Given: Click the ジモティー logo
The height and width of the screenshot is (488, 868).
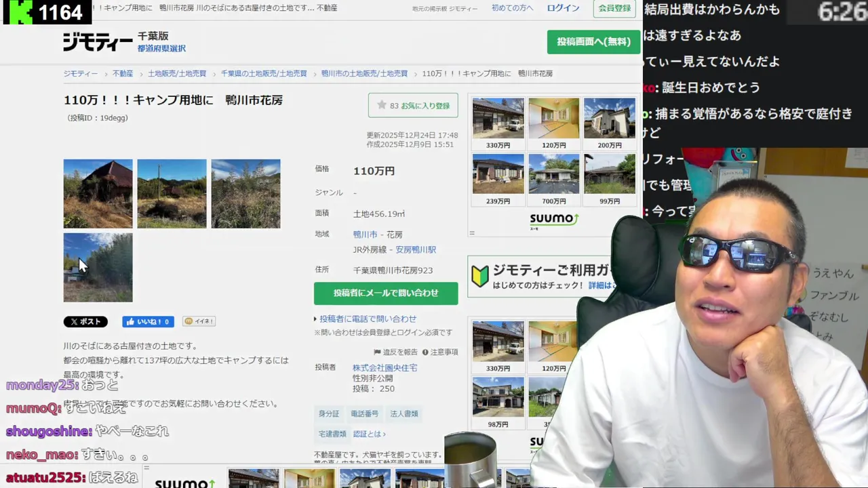Looking at the screenshot, I should coord(98,42).
